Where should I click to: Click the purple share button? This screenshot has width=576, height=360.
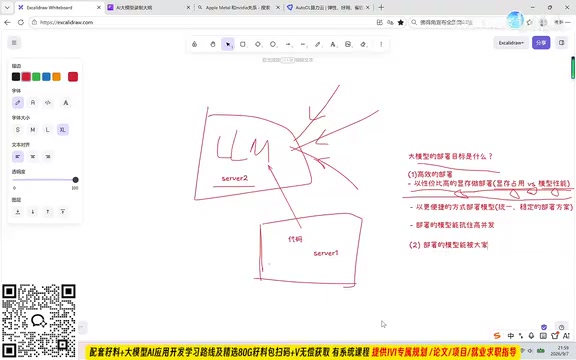click(x=541, y=43)
